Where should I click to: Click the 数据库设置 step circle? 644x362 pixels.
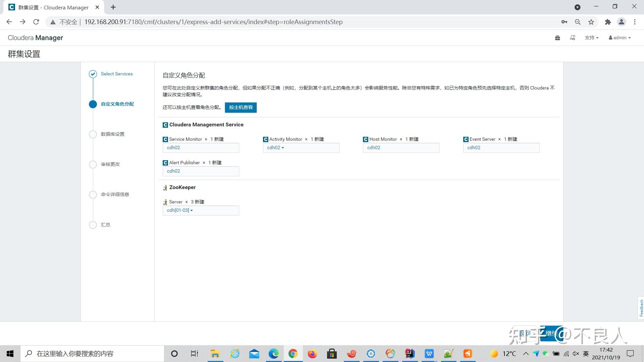[x=93, y=134]
